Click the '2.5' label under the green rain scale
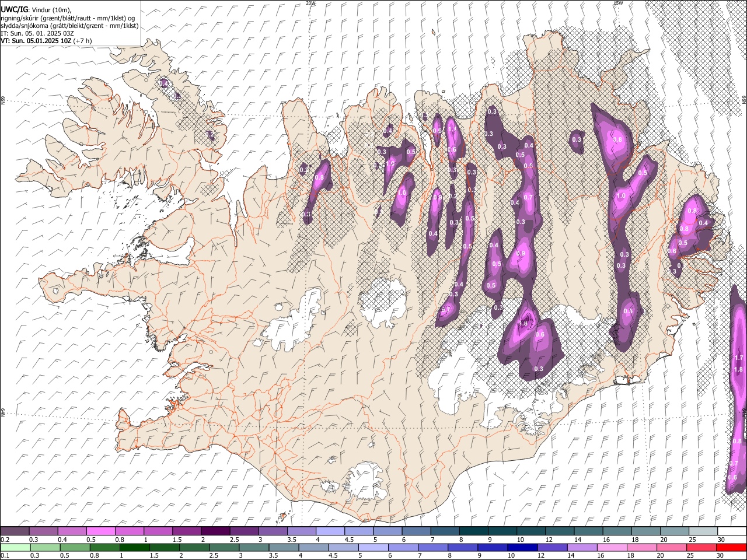Screen dimensions: 747x560 pyautogui.click(x=214, y=555)
